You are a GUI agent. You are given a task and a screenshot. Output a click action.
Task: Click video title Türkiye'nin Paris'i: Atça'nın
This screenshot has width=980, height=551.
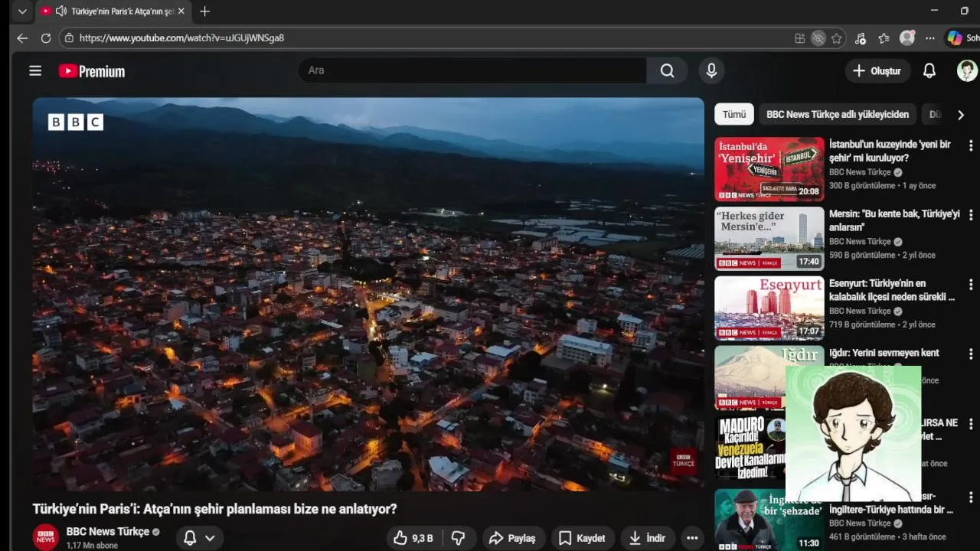pyautogui.click(x=214, y=509)
